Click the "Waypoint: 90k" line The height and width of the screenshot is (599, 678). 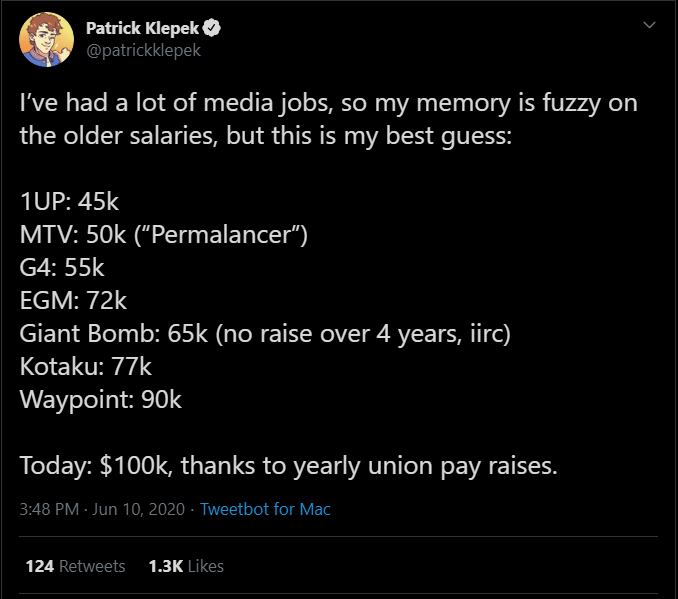click(x=100, y=399)
